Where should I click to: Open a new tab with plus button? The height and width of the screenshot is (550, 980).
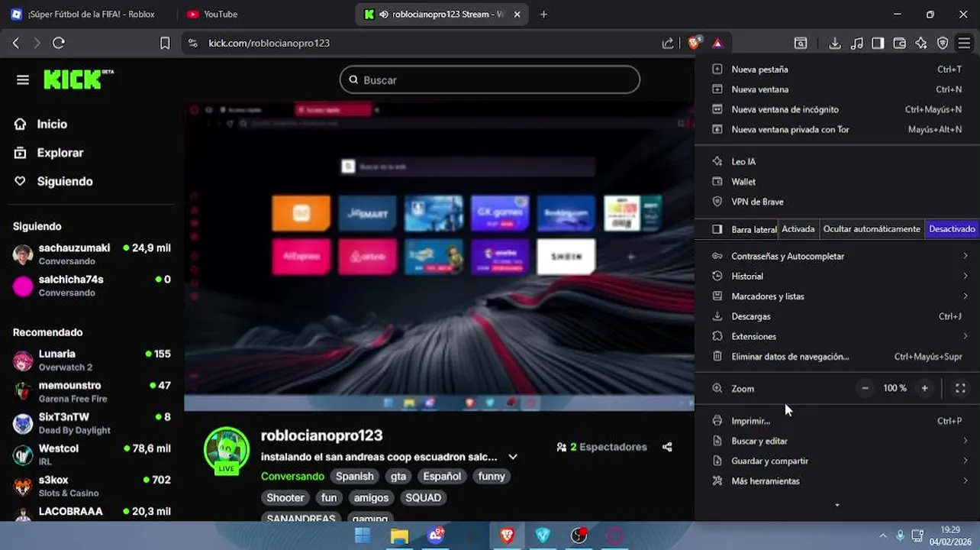point(543,14)
